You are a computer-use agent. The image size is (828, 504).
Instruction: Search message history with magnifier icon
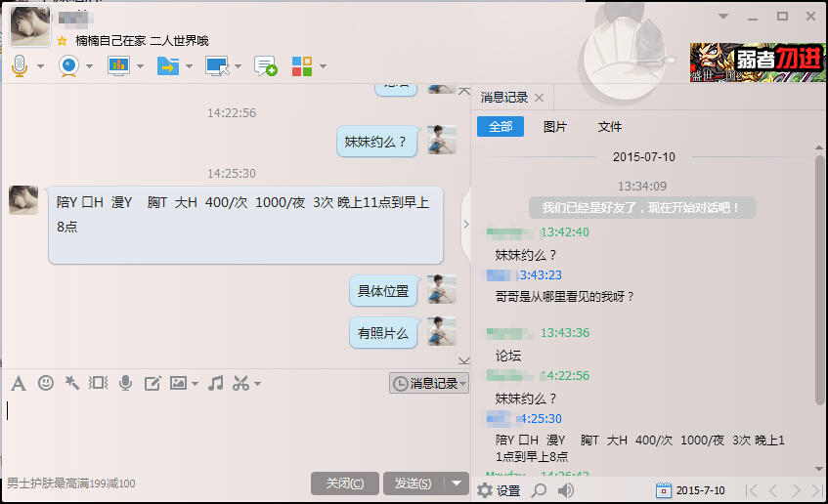click(539, 490)
